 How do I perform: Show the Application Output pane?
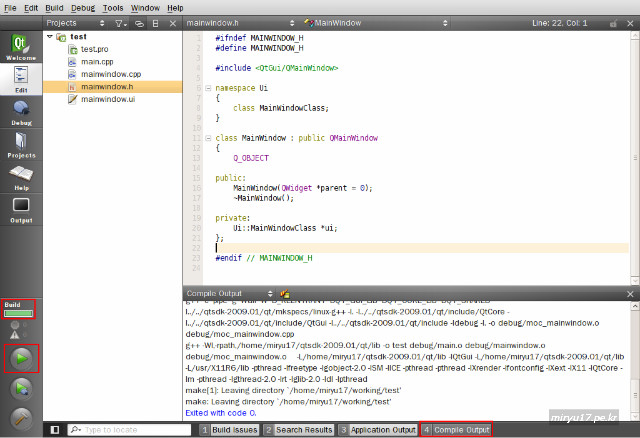pyautogui.click(x=378, y=430)
